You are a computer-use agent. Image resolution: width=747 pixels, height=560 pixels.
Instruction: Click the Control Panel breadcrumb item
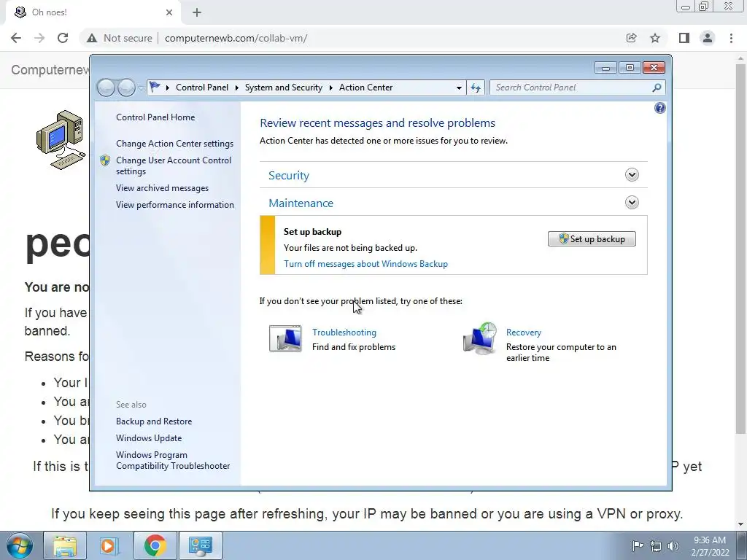coord(202,87)
